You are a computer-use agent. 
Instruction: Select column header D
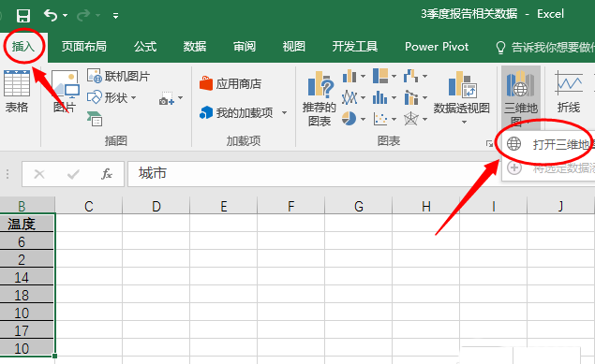pyautogui.click(x=156, y=207)
